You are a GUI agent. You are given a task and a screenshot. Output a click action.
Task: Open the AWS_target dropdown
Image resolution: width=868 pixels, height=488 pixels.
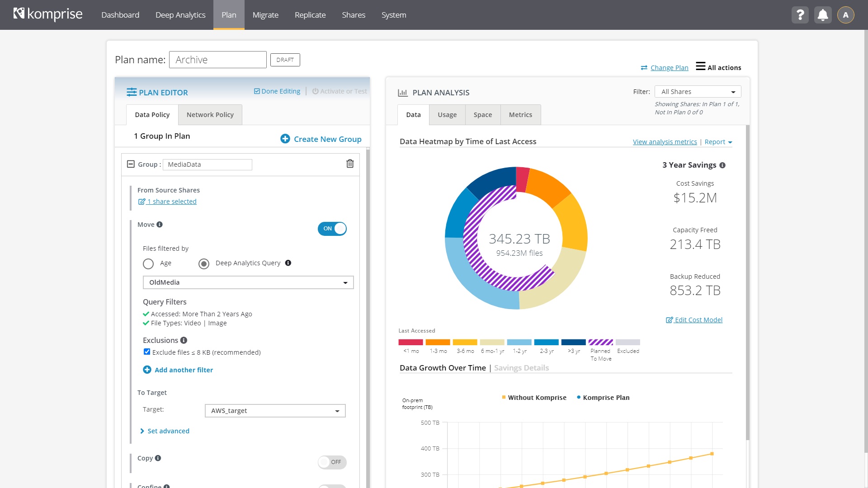275,411
